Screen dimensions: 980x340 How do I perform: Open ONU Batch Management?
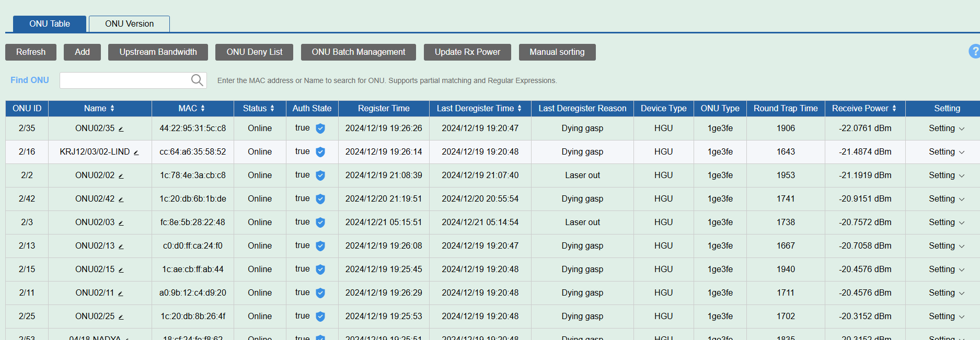[x=359, y=52]
